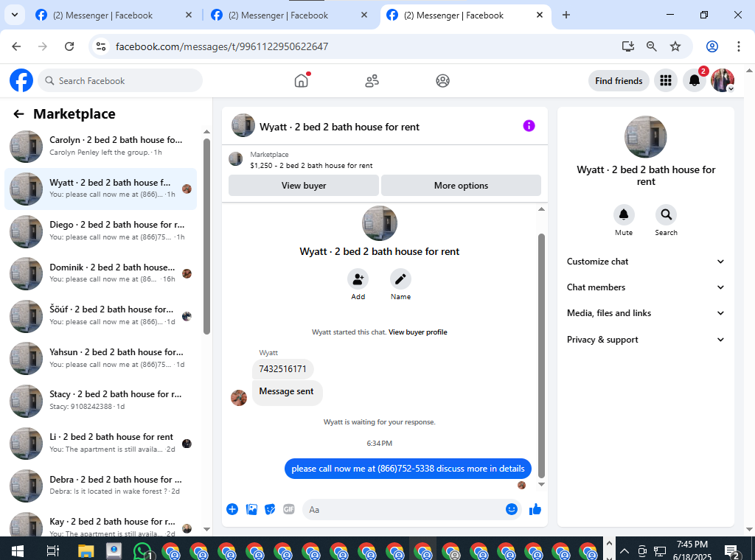
Task: Click the listing thumbnail in side panel
Action: (x=645, y=136)
